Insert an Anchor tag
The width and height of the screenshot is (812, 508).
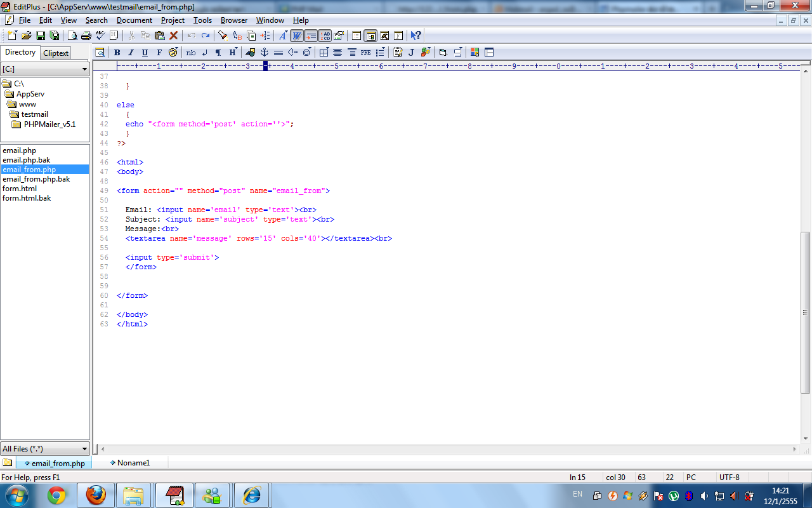(265, 53)
